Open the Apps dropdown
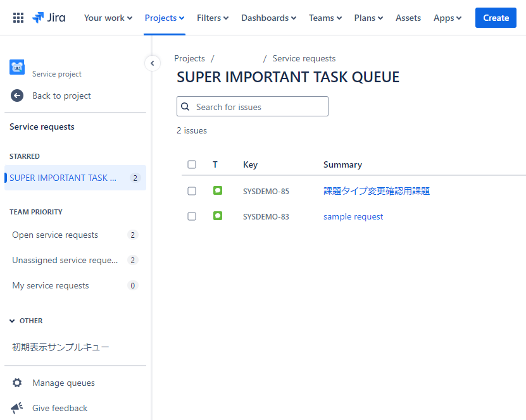The image size is (526, 420). tap(448, 18)
